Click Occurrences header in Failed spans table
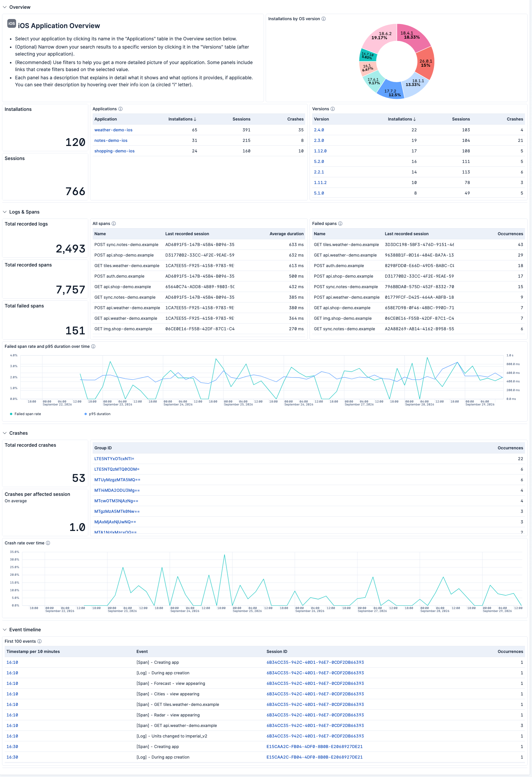Image resolution: width=532 pixels, height=777 pixels. tap(510, 234)
